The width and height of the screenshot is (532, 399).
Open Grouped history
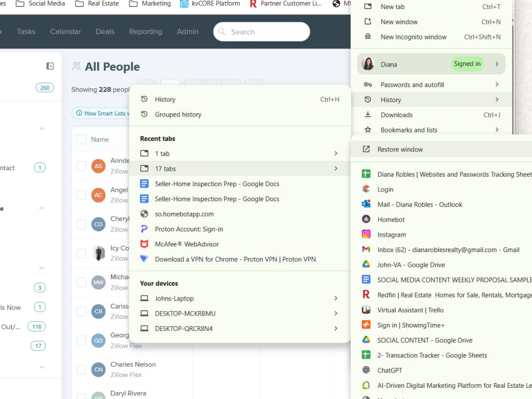click(x=240, y=114)
